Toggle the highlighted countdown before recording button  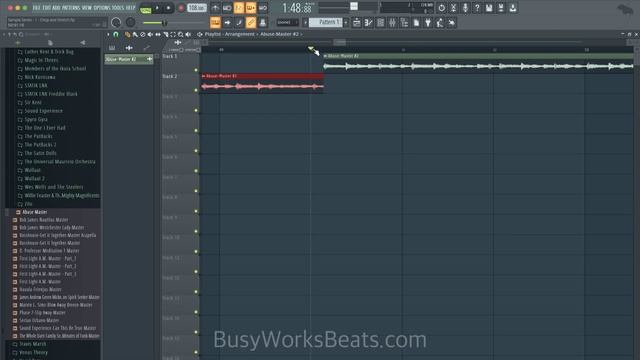[x=239, y=8]
